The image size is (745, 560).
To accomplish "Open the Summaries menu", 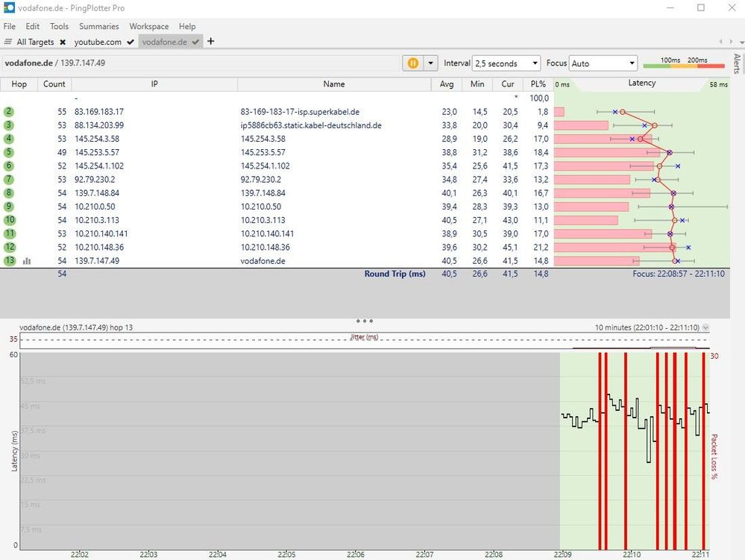I will (x=99, y=26).
